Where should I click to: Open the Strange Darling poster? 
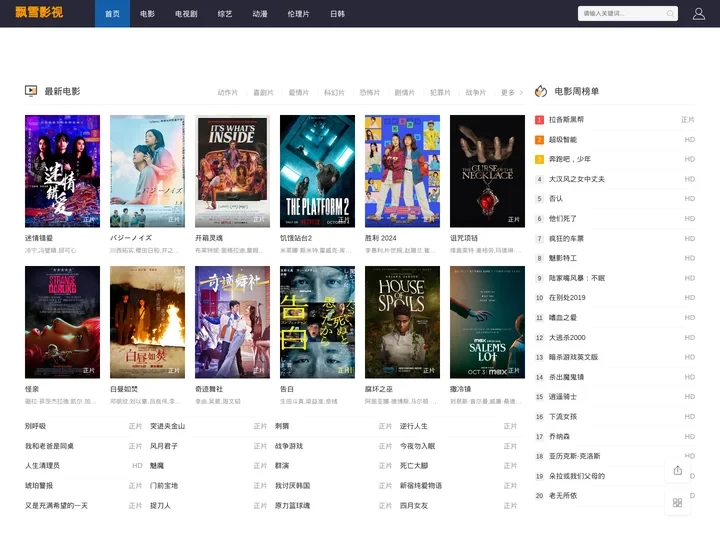[x=62, y=322]
